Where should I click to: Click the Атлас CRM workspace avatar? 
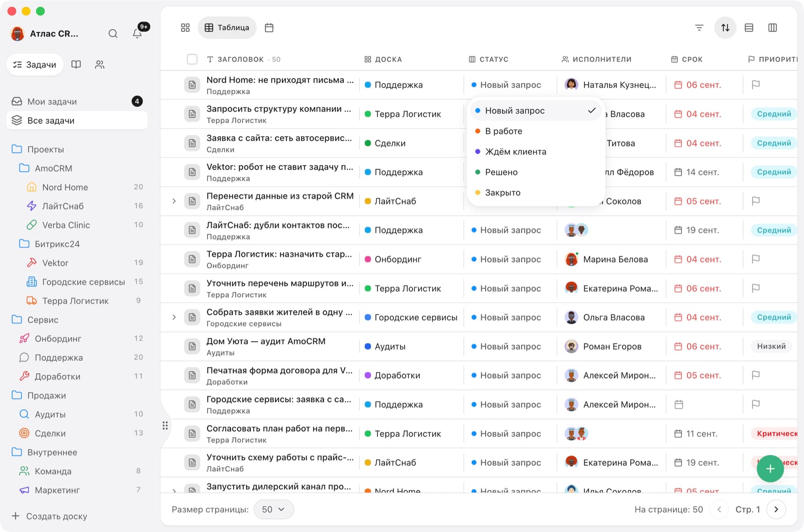coord(17,34)
